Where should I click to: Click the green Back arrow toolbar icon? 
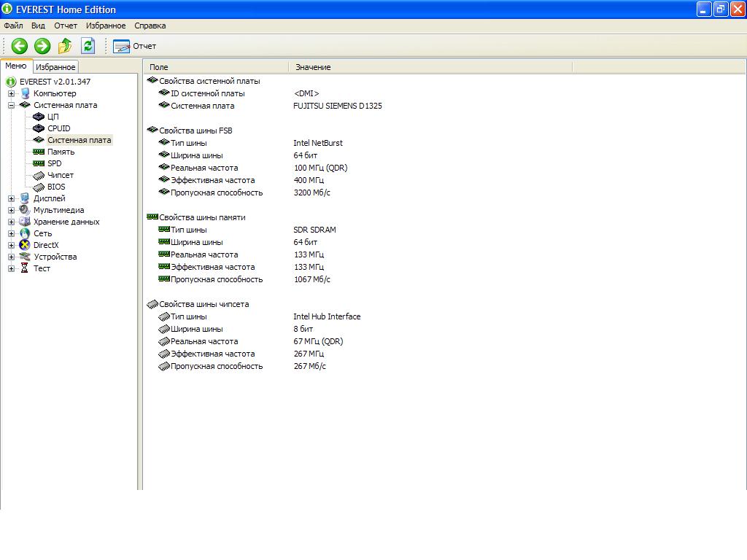20,46
